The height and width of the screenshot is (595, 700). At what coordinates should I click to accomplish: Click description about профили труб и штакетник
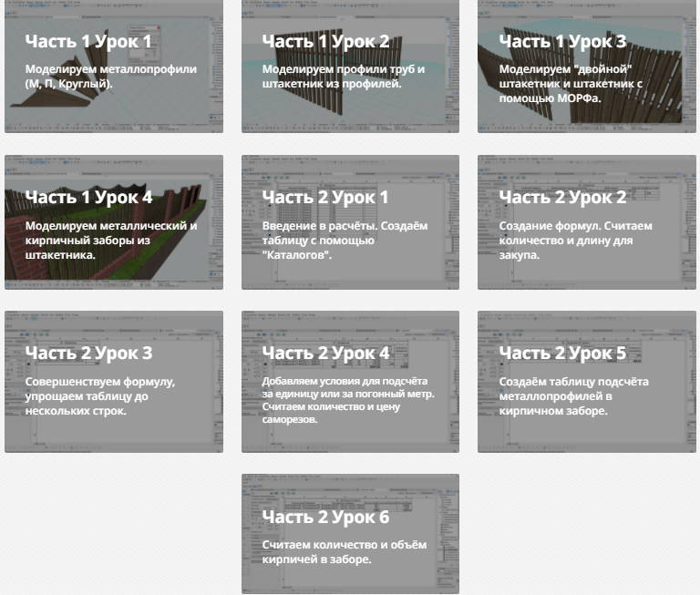pyautogui.click(x=344, y=77)
